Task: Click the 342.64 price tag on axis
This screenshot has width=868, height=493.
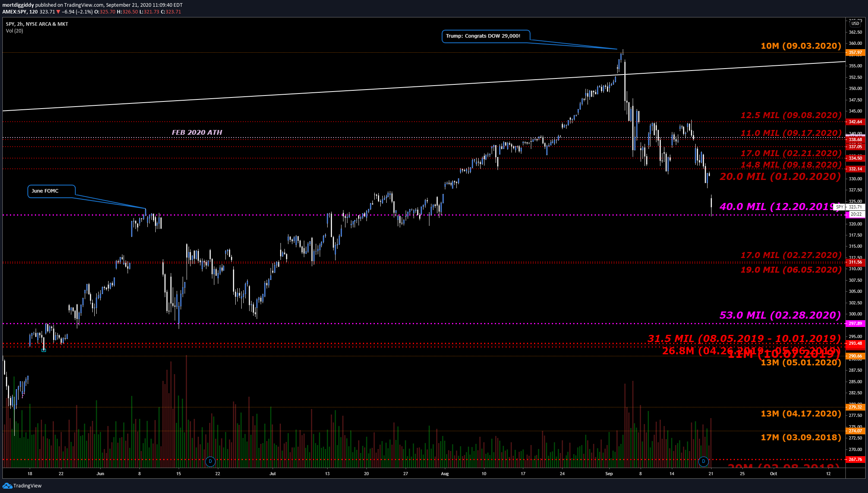Action: (x=855, y=122)
